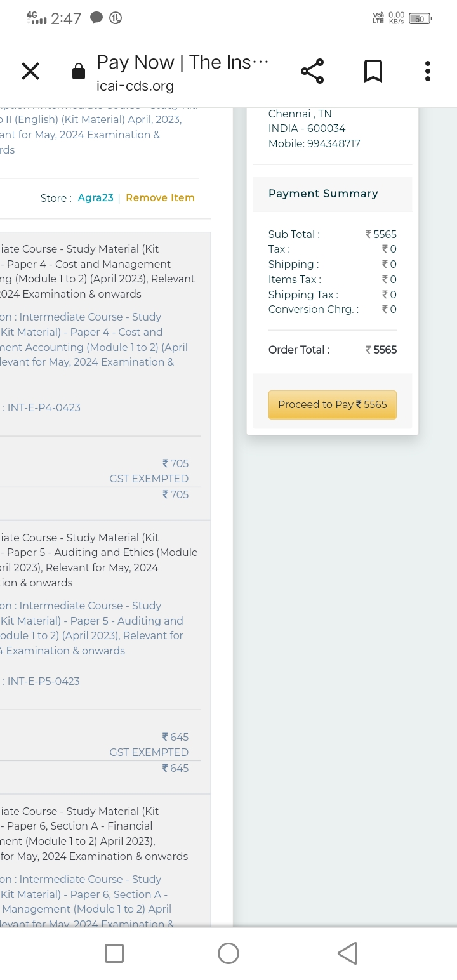Tap the icai-cds.org address bar URL
The image size is (457, 980).
click(135, 86)
